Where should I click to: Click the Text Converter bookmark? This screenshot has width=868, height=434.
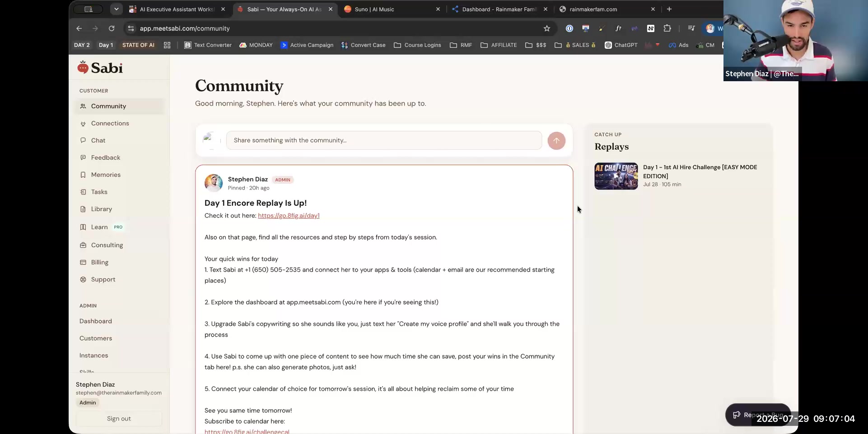208,45
